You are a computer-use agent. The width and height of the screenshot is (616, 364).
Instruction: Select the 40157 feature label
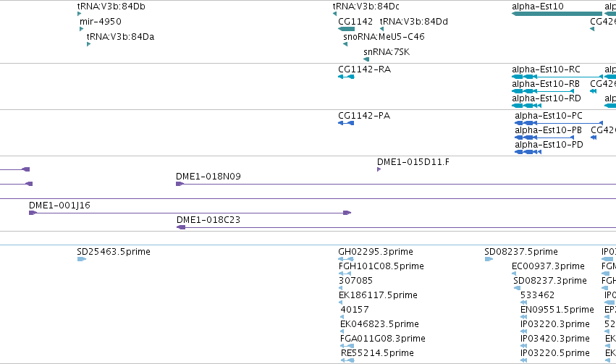click(x=355, y=310)
